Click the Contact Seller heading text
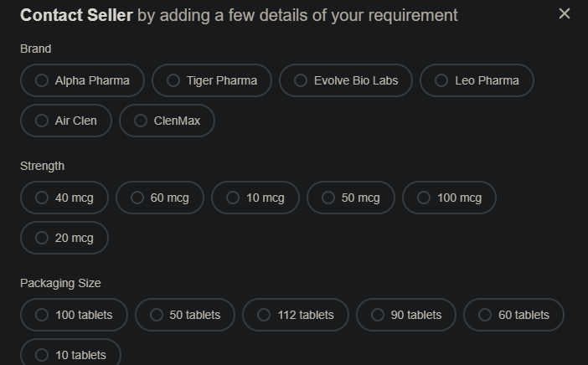 click(76, 15)
